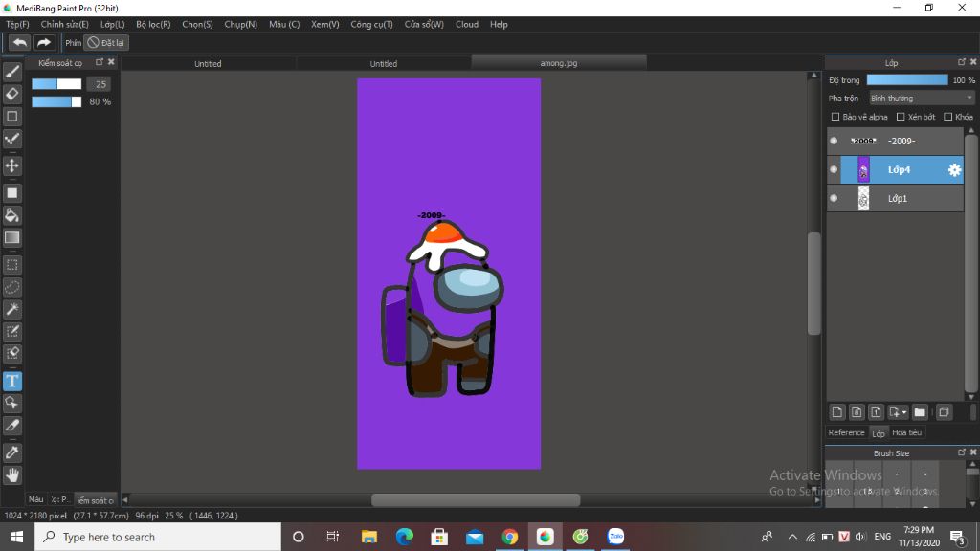The width and height of the screenshot is (980, 551).
Task: Pick the Eyedropper tool
Action: click(x=12, y=452)
